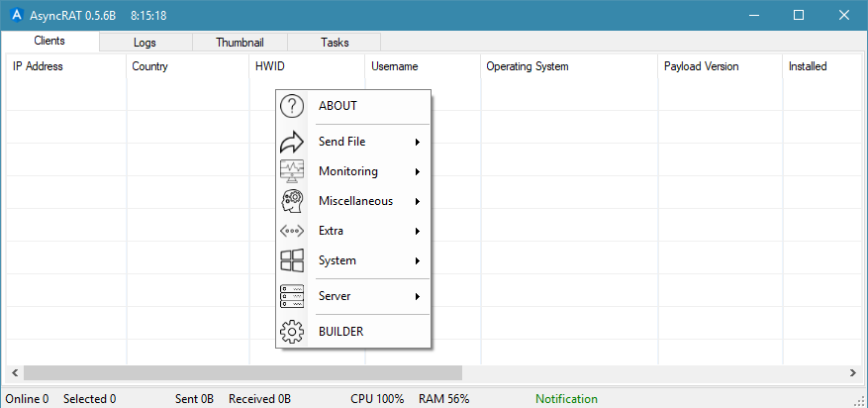Click the Received 0B status text

pyautogui.click(x=259, y=398)
